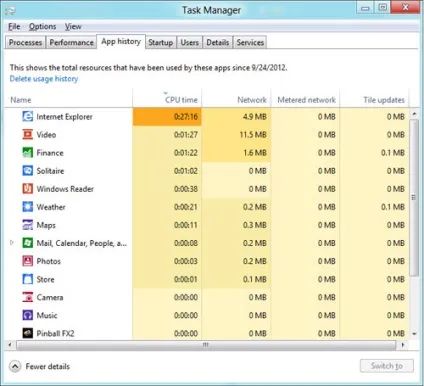Click the 0.3 MB network cell
424x386 pixels.
(x=236, y=225)
